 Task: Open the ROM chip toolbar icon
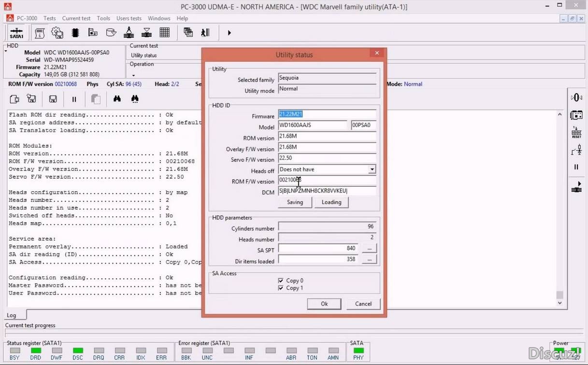click(x=75, y=33)
